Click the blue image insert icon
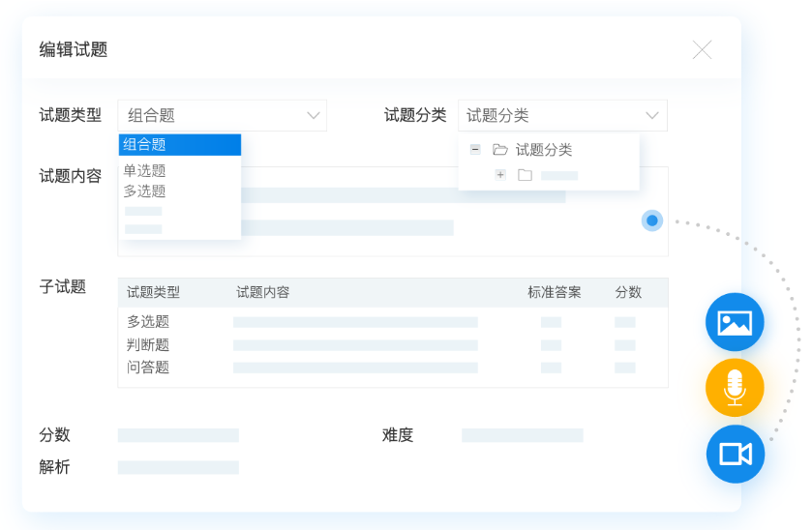 [735, 322]
